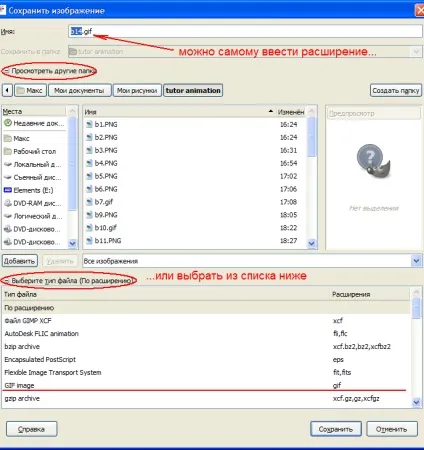The image size is (424, 450).
Task: Select 'Encapsulated PostScript' file type
Action: (207, 360)
